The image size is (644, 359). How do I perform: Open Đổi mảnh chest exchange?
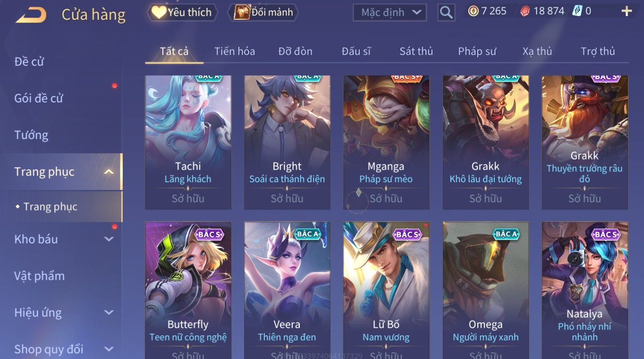(263, 12)
